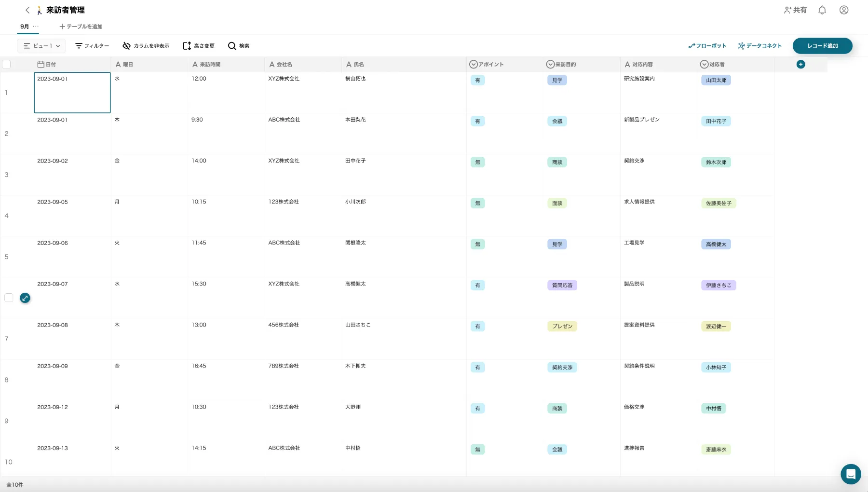
Task: Click the 曜日 column header
Action: tap(149, 64)
